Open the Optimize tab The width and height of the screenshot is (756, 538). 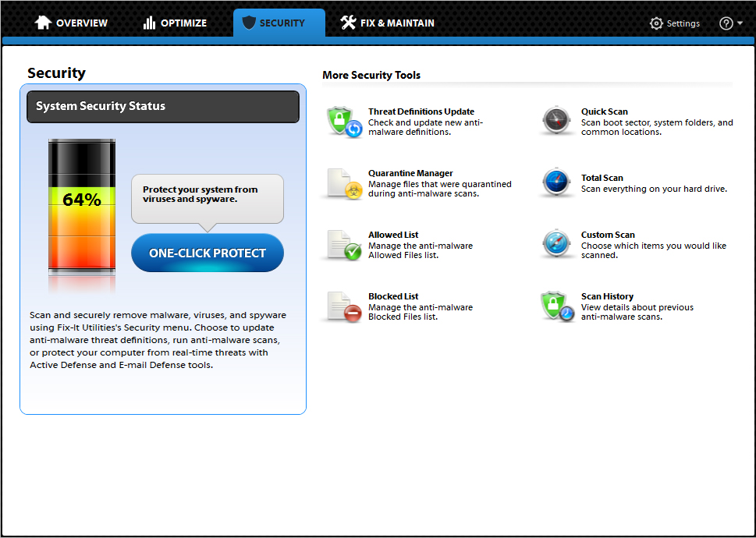(175, 23)
